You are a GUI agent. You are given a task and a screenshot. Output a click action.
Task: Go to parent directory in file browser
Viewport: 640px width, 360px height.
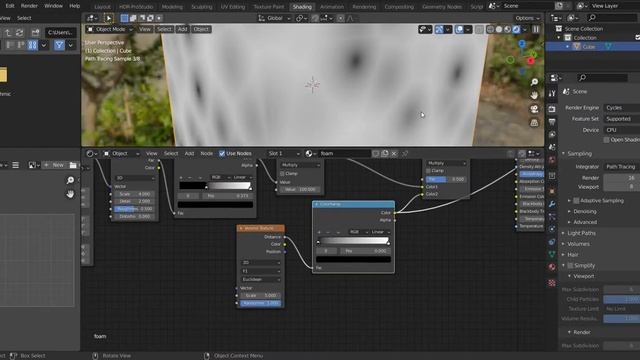coord(7,33)
